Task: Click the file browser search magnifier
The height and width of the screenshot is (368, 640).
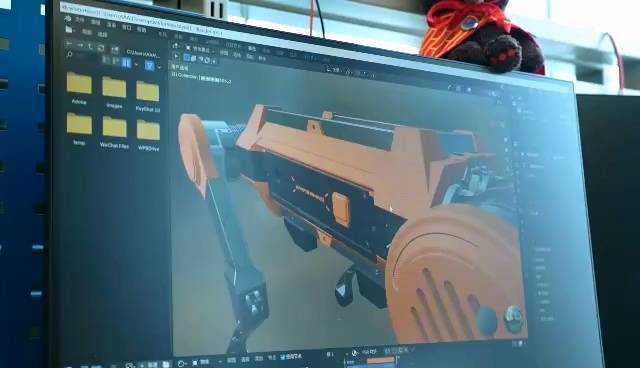Action: click(69, 54)
